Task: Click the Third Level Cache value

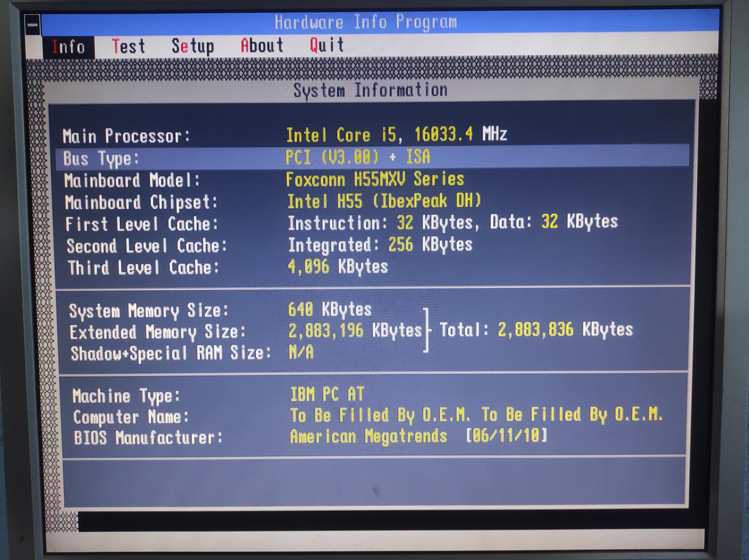Action: pyautogui.click(x=337, y=267)
